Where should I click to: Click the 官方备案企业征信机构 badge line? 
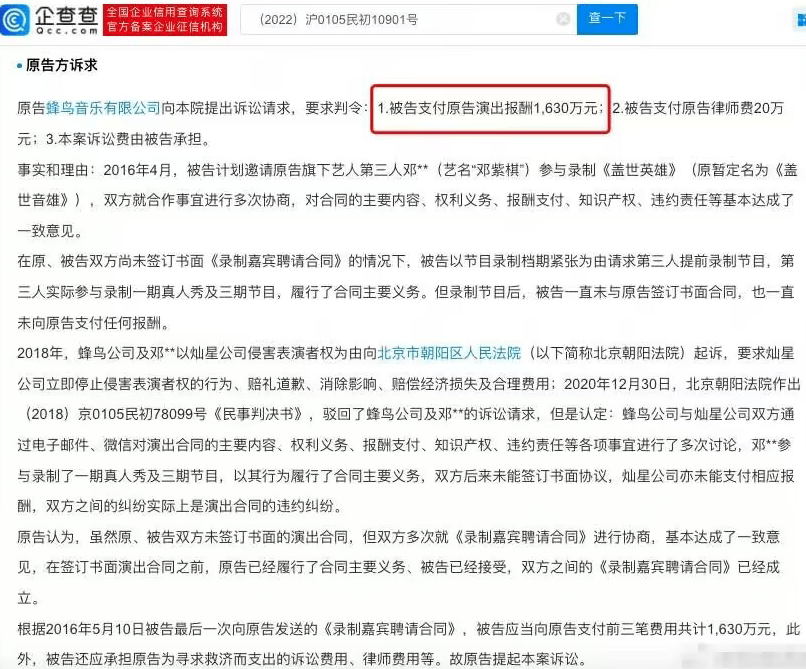[165, 27]
